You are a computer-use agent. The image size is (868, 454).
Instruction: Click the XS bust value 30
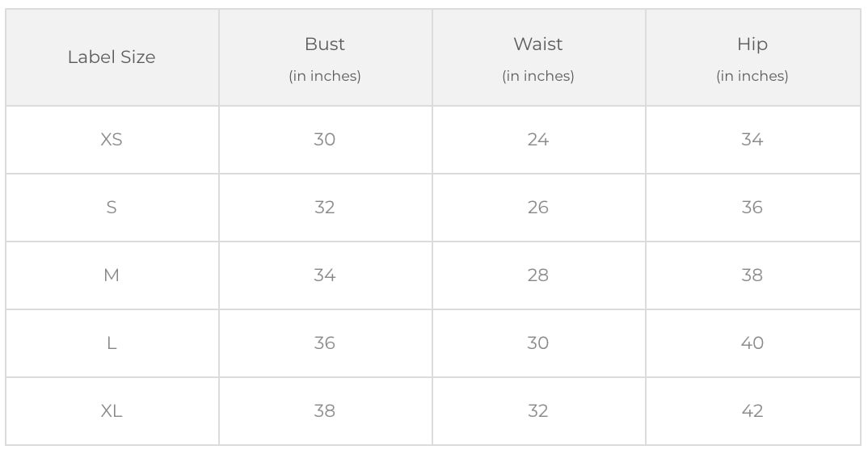pos(325,140)
